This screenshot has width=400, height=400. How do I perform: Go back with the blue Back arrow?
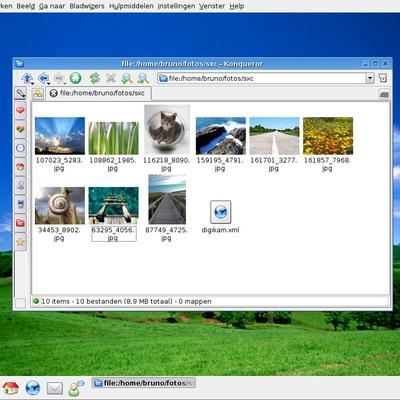pos(44,78)
